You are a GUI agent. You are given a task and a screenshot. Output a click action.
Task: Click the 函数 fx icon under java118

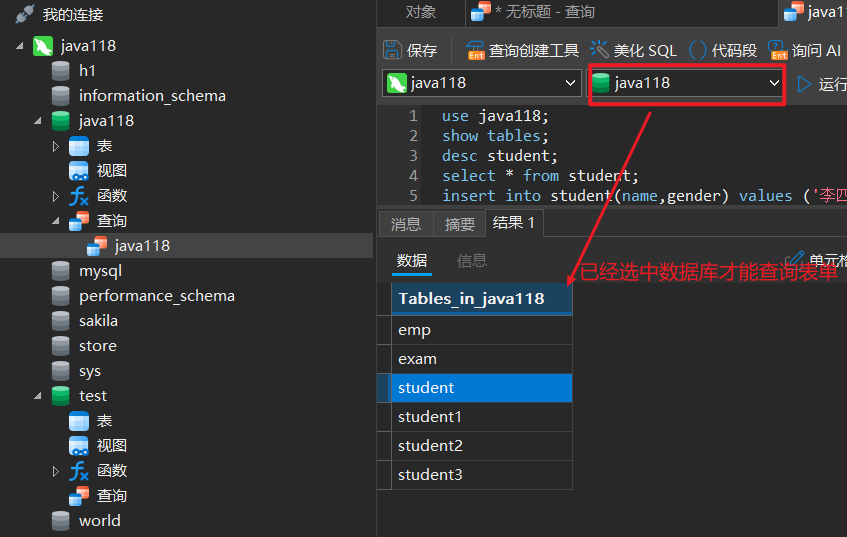(x=79, y=196)
